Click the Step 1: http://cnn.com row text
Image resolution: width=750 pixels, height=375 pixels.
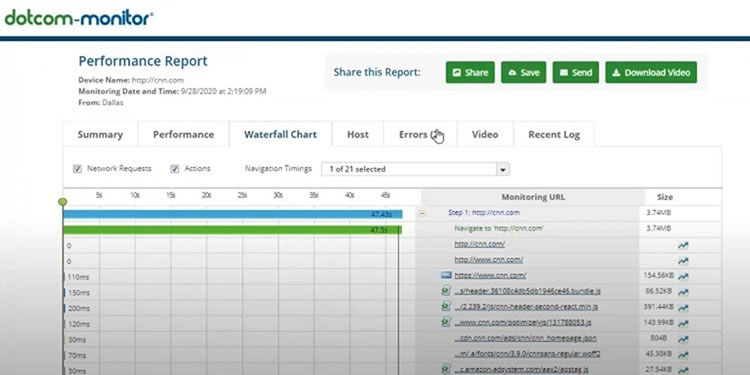pyautogui.click(x=484, y=212)
